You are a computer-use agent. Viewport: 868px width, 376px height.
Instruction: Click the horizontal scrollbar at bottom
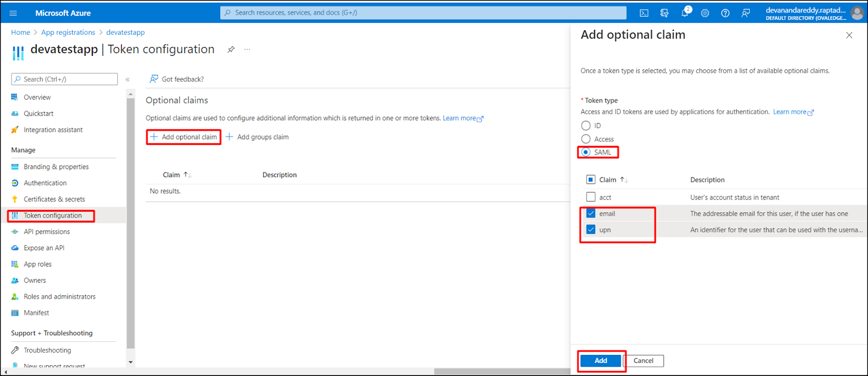point(502,372)
